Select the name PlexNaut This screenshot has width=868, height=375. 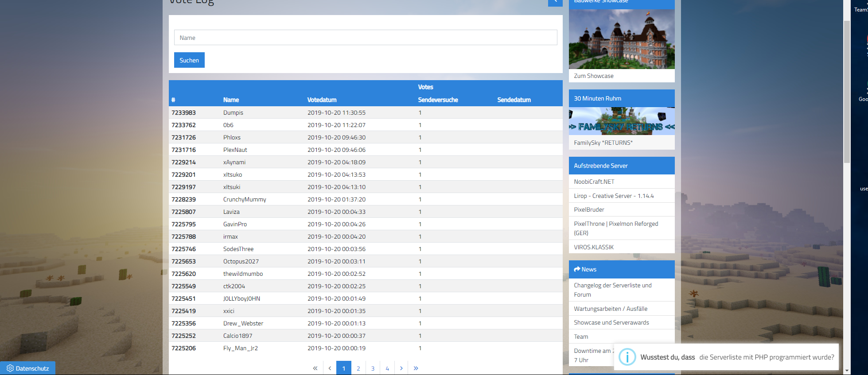point(235,150)
